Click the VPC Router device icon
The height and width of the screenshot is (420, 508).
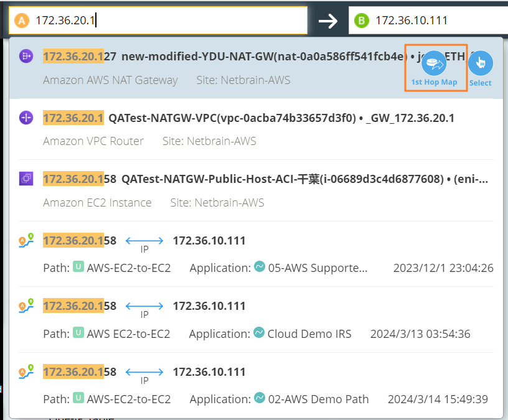pos(26,117)
